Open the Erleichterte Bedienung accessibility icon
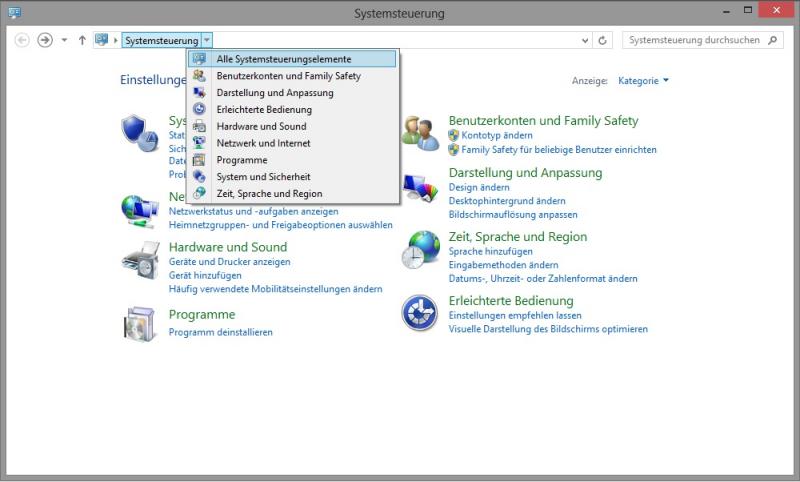Screen dimensions: 800x482 tap(420, 313)
